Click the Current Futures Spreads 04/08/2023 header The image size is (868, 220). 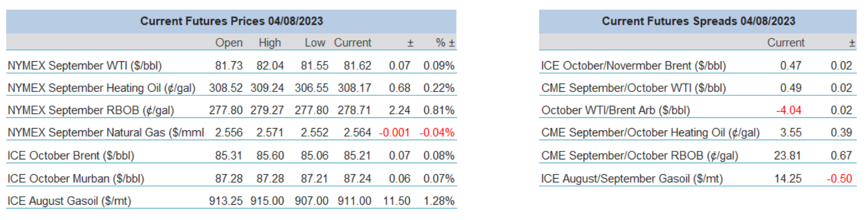tap(699, 21)
